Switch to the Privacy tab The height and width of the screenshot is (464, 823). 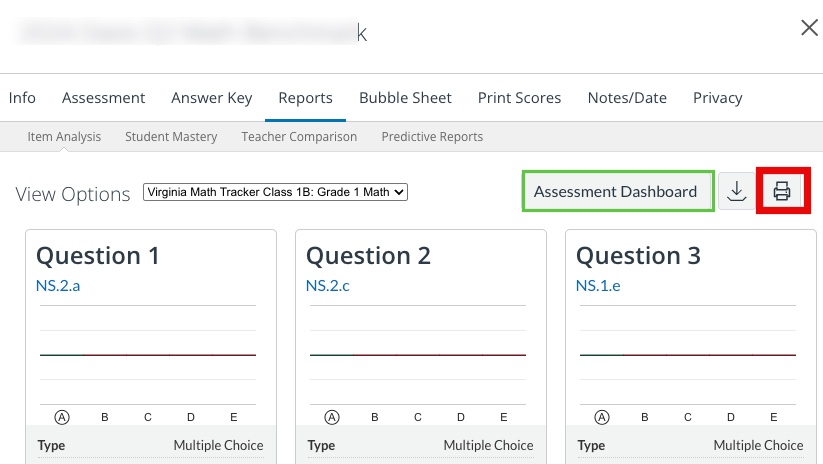[718, 98]
